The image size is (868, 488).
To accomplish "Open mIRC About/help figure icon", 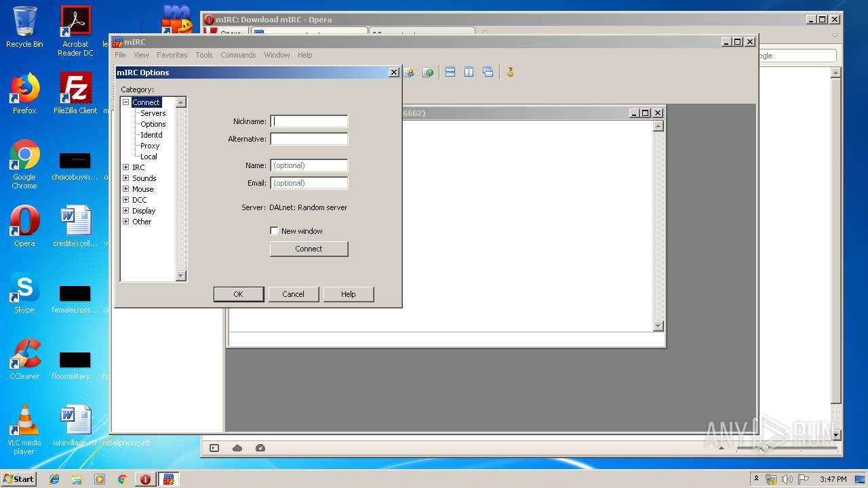I will pyautogui.click(x=510, y=72).
